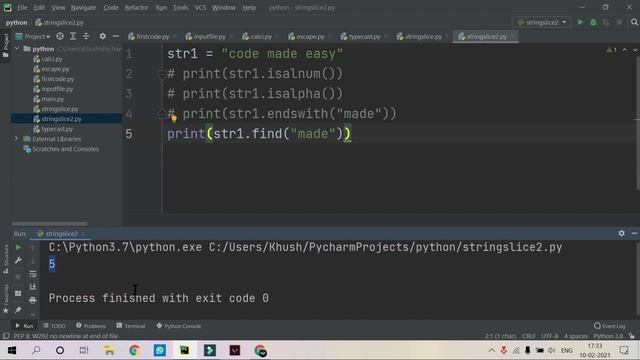
Task: Open the TODO tool window
Action: 54,326
